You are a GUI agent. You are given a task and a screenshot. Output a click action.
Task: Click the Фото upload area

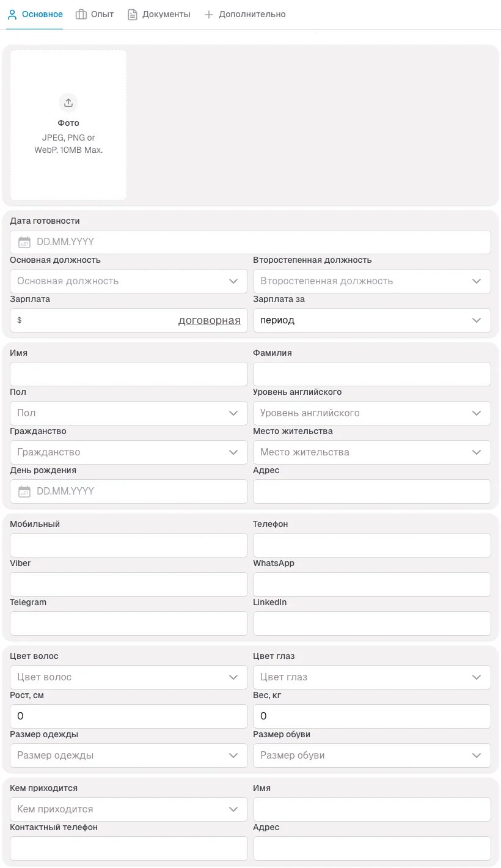(x=68, y=125)
